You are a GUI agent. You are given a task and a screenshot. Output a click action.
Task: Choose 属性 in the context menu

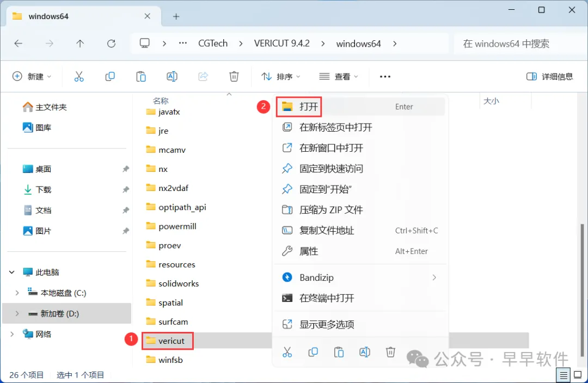360,251
